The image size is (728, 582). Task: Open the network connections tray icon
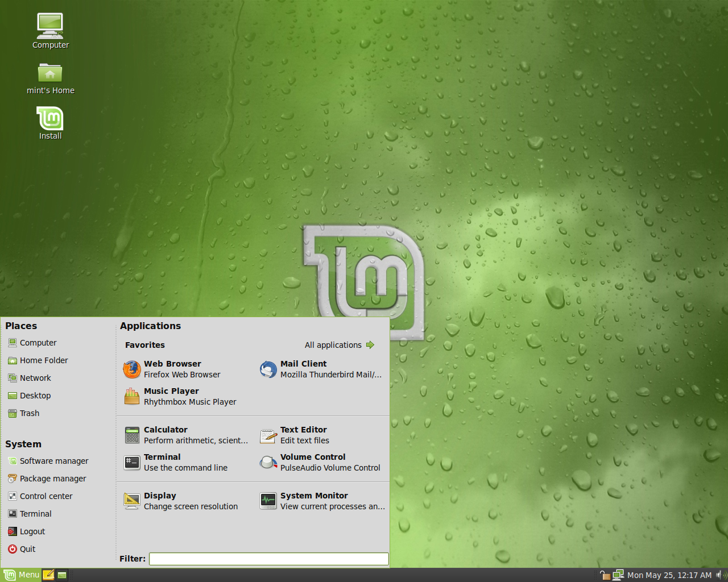[x=618, y=575]
